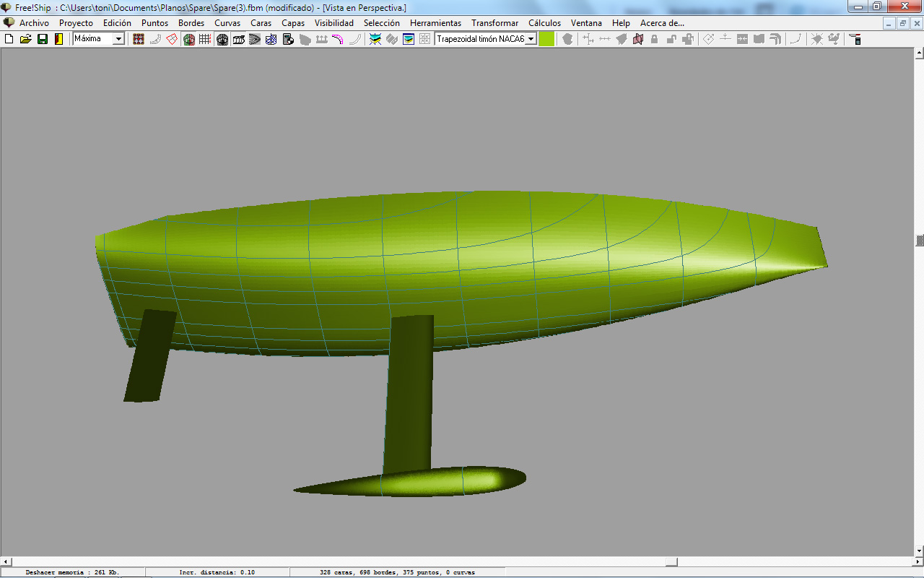Image resolution: width=924 pixels, height=578 pixels.
Task: Open the Herramientas menu
Action: pyautogui.click(x=435, y=23)
